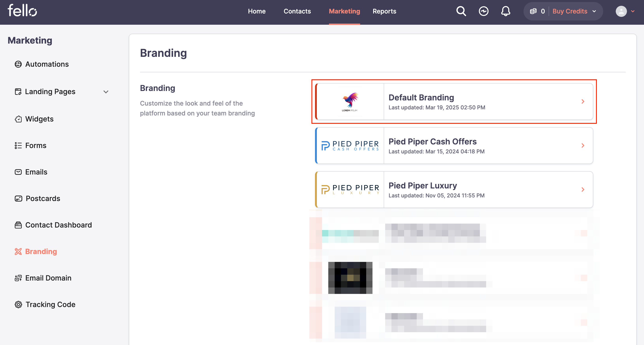The height and width of the screenshot is (345, 644).
Task: Click the Email Domain icon
Action: pos(18,278)
